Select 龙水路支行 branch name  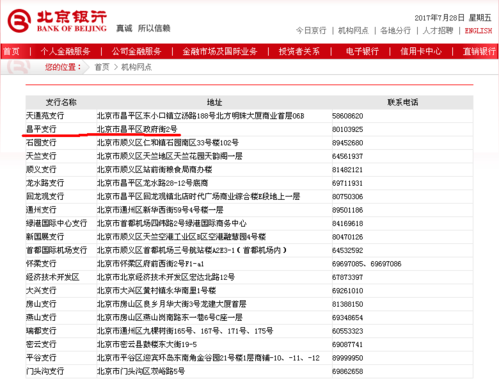click(45, 183)
